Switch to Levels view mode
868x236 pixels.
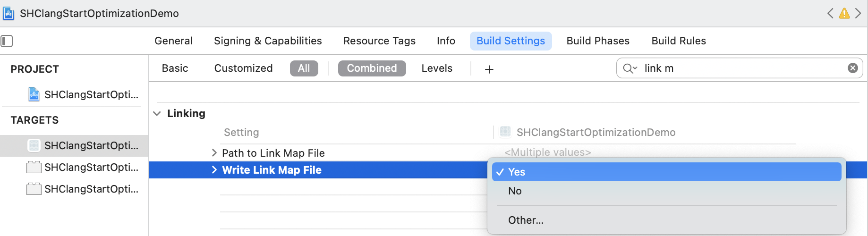[437, 68]
